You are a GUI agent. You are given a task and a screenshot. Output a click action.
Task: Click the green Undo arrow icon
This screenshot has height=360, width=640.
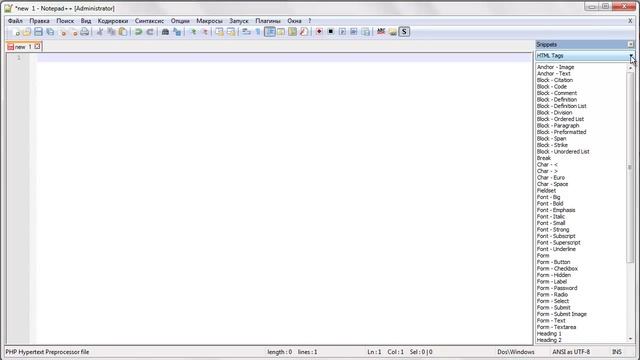(138, 32)
